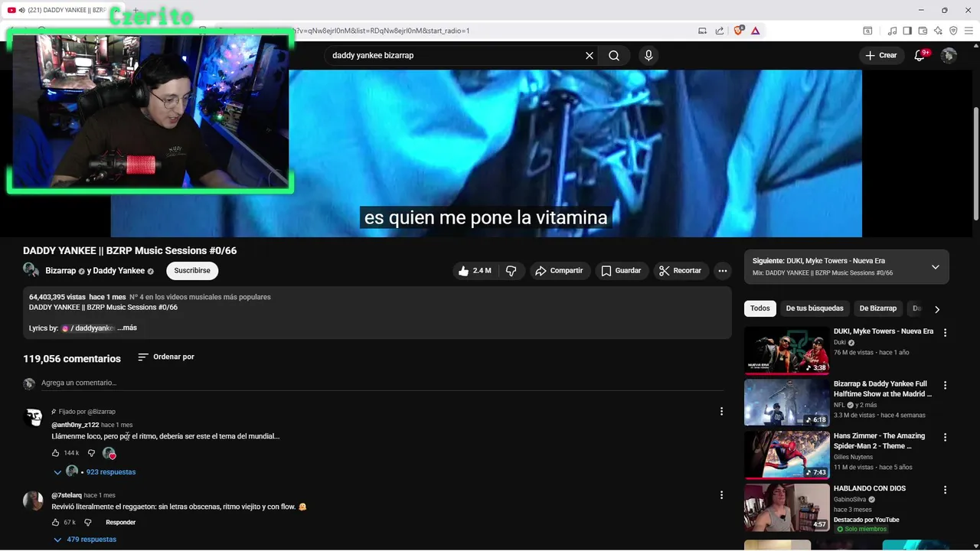Open the DUKI, Myke Towers - Nueva Era thumbnail
Image resolution: width=980 pixels, height=551 pixels.
(786, 351)
